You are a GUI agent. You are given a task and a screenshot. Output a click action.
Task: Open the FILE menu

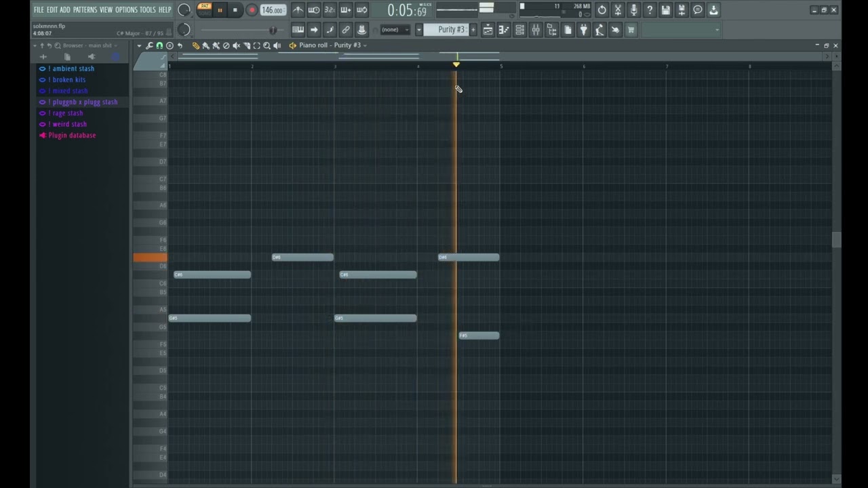(x=39, y=10)
